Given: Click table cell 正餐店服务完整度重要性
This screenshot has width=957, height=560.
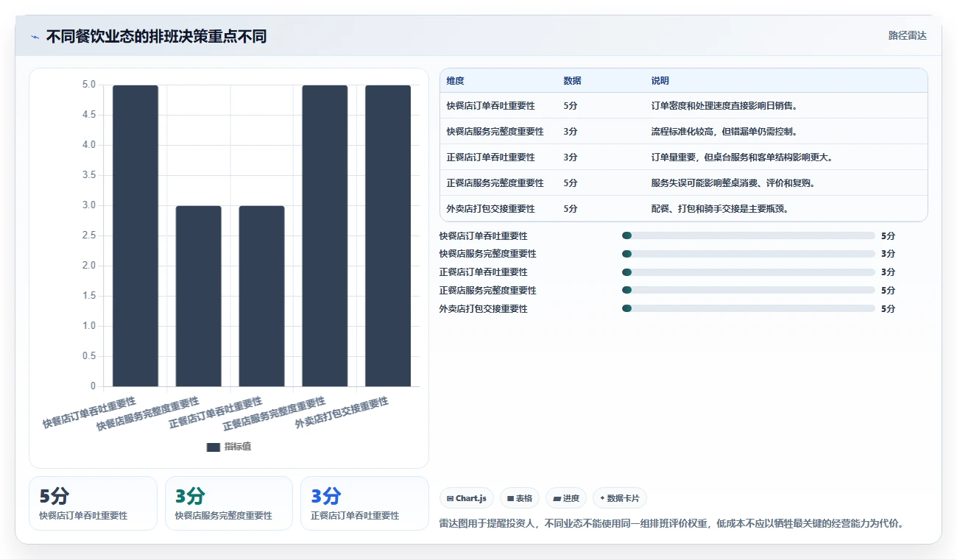Looking at the screenshot, I should (x=495, y=183).
